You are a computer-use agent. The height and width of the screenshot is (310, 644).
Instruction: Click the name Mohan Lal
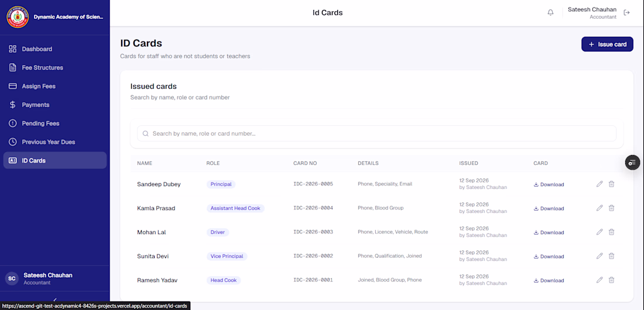(x=152, y=232)
